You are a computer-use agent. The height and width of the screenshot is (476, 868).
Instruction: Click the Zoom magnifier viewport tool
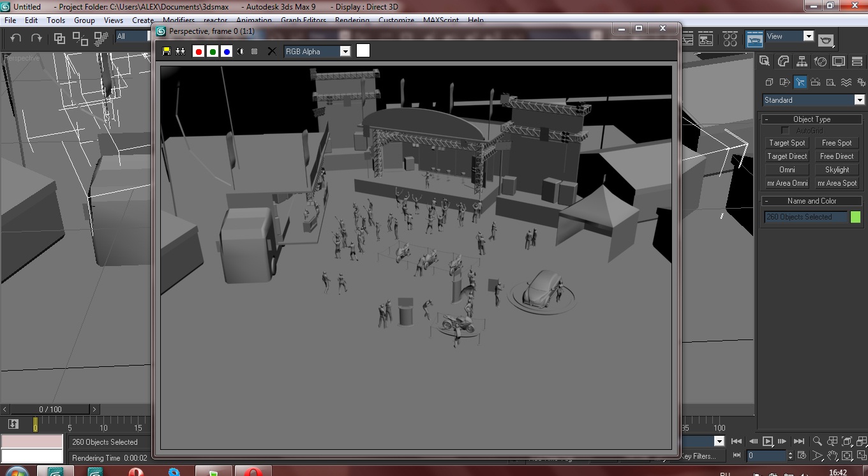tap(817, 442)
